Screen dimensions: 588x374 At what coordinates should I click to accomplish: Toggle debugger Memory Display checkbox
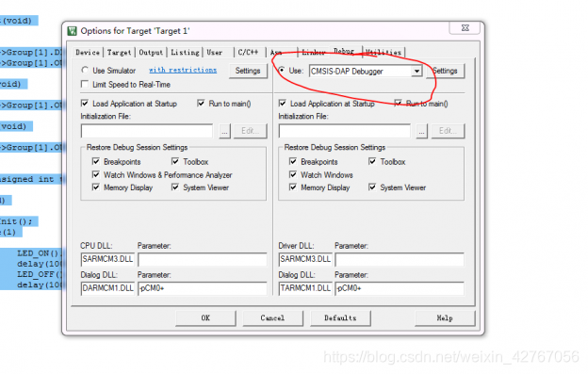[x=293, y=187]
